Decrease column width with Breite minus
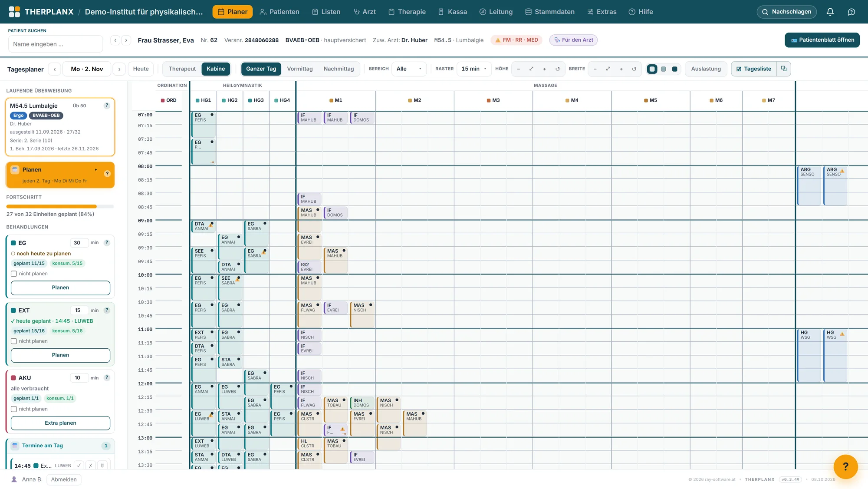The image size is (868, 489). coord(595,69)
